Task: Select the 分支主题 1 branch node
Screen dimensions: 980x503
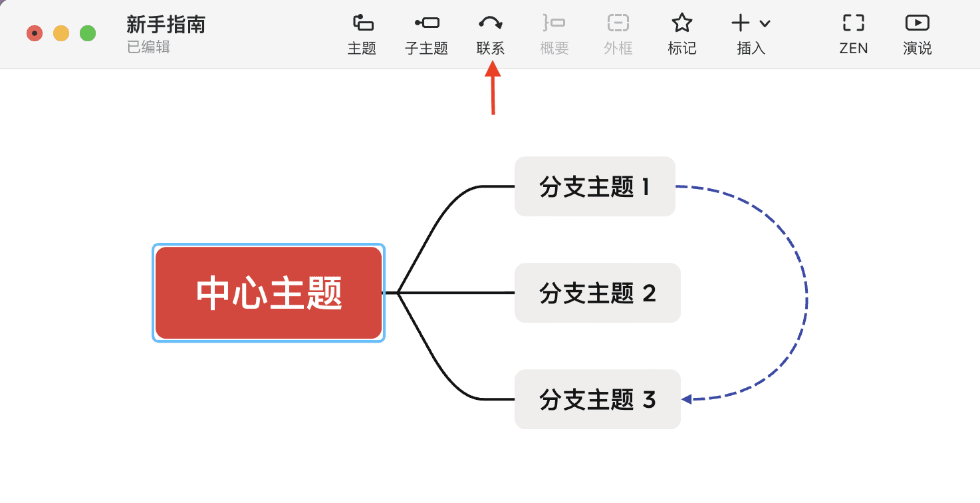Action: point(594,187)
